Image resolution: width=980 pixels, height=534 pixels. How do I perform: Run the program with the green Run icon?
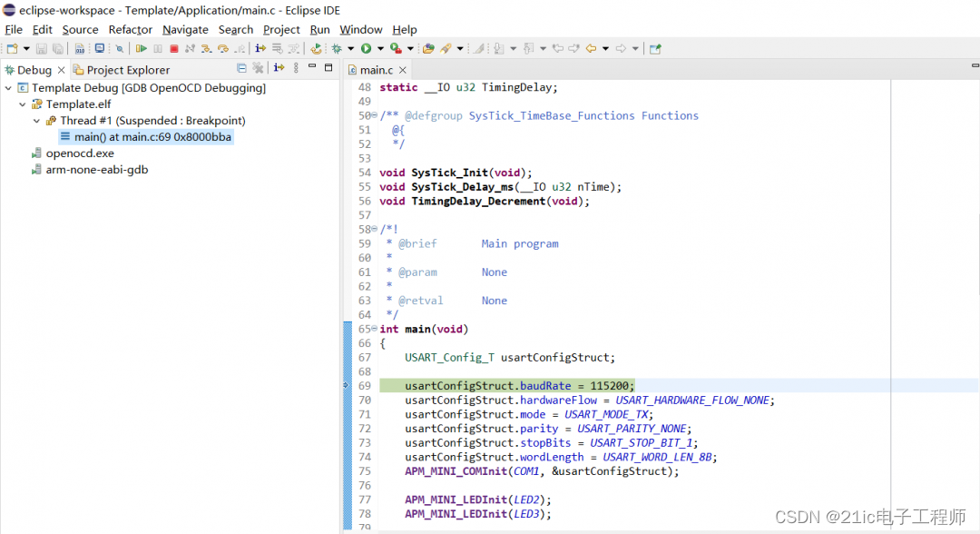click(x=366, y=48)
